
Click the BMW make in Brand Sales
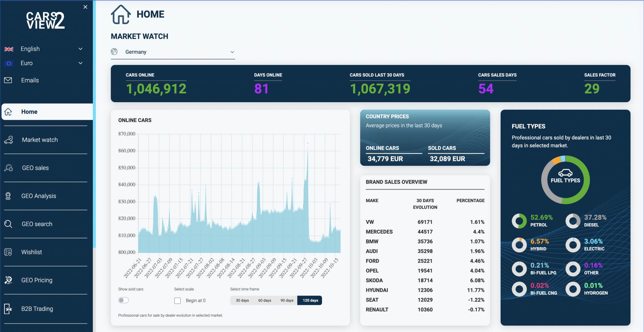[x=372, y=241]
